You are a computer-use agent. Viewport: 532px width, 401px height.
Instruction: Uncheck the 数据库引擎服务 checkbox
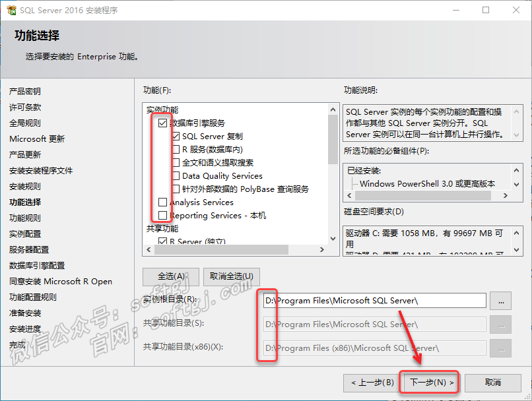tap(162, 123)
